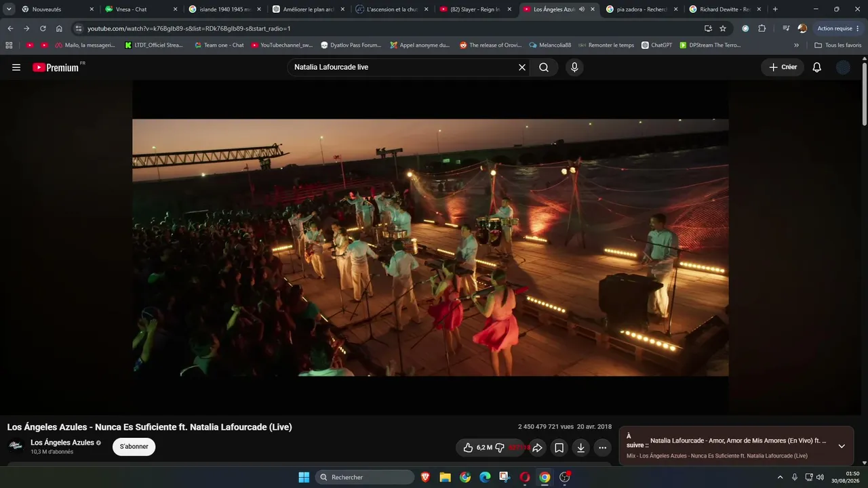Image resolution: width=868 pixels, height=488 pixels.
Task: Download the video
Action: click(x=580, y=447)
